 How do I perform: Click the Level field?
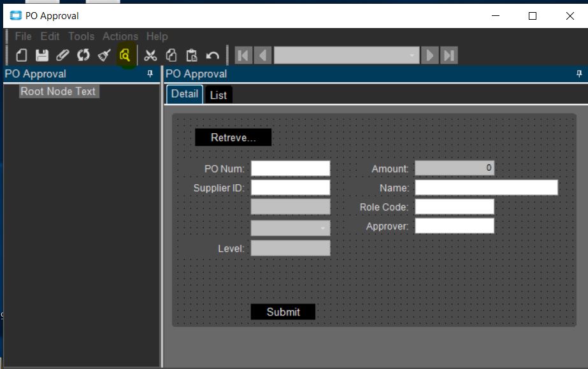click(x=290, y=248)
